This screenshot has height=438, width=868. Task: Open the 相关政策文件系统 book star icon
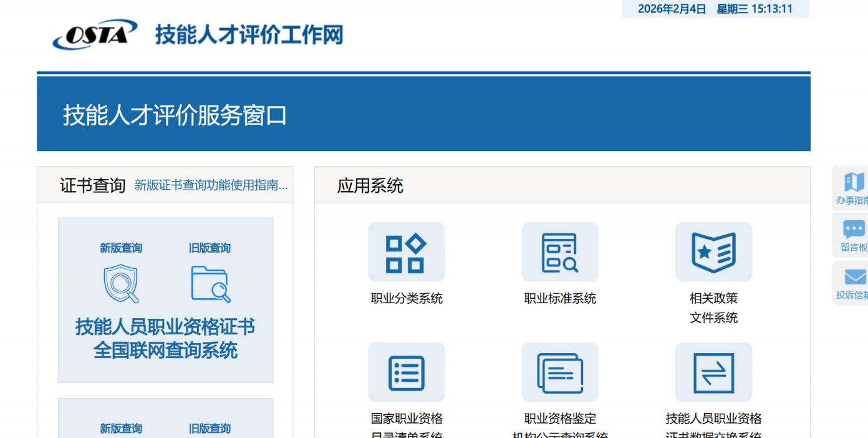713,252
